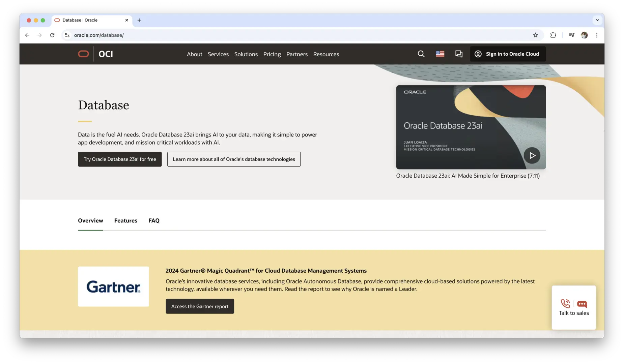
Task: Go back with the browser back arrow
Action: (x=27, y=35)
